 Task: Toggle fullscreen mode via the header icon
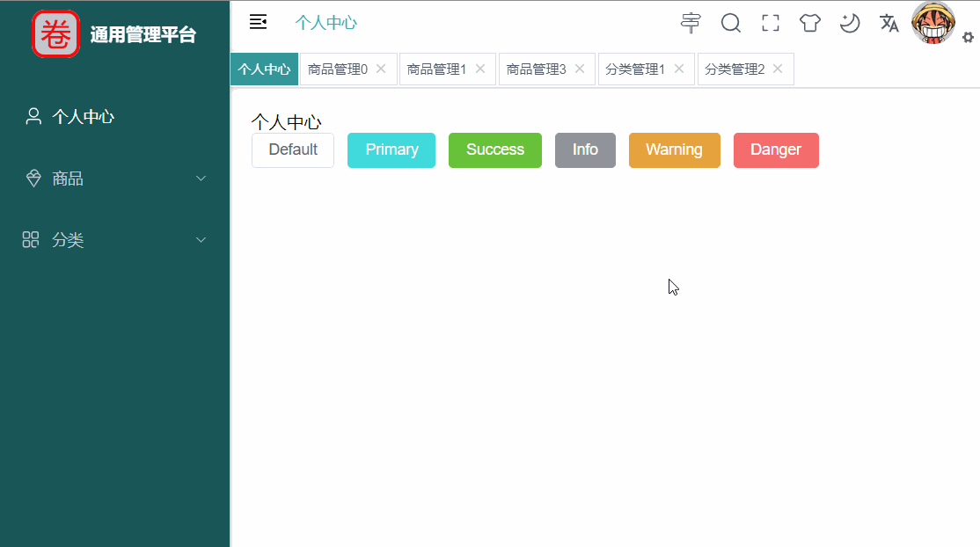(770, 23)
